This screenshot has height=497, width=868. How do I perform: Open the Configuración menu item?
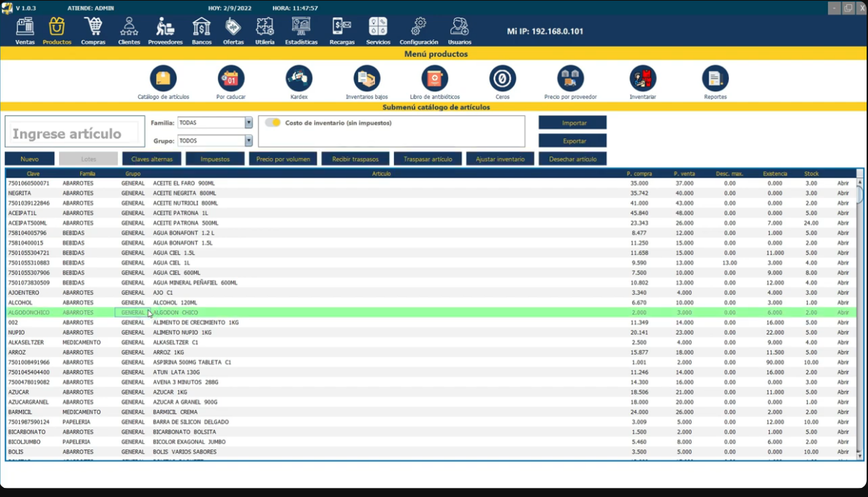coord(419,31)
